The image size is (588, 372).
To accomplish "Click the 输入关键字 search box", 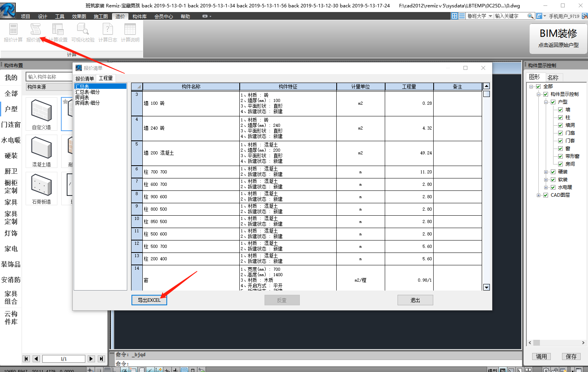I will (x=510, y=16).
